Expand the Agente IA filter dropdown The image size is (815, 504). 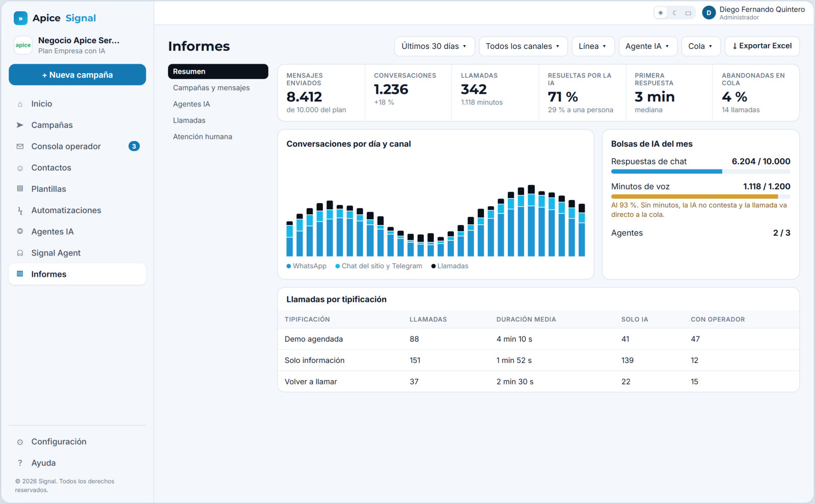coord(648,46)
